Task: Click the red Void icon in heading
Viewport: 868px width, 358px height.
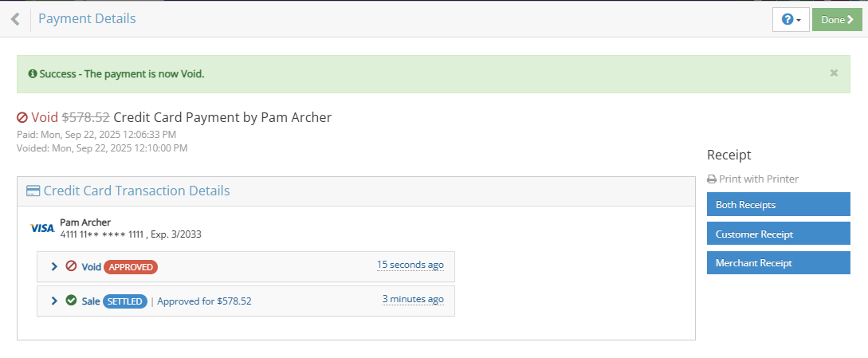Action: (x=22, y=117)
